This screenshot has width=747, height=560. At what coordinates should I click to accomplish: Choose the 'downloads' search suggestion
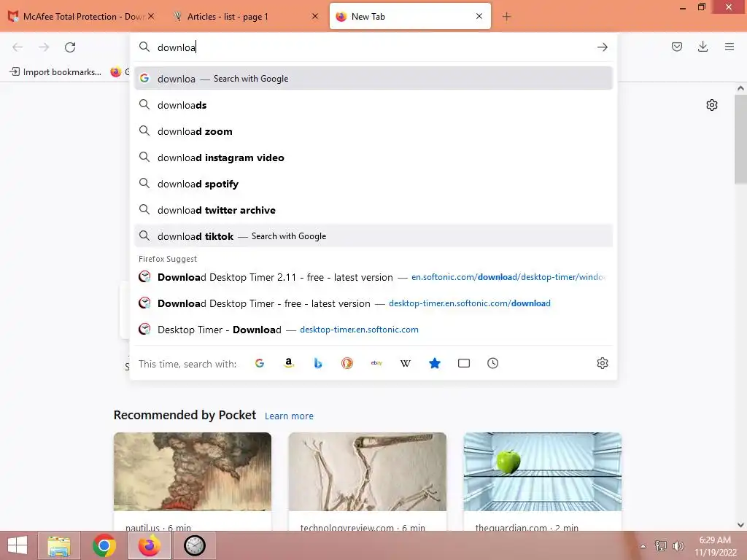[373, 105]
